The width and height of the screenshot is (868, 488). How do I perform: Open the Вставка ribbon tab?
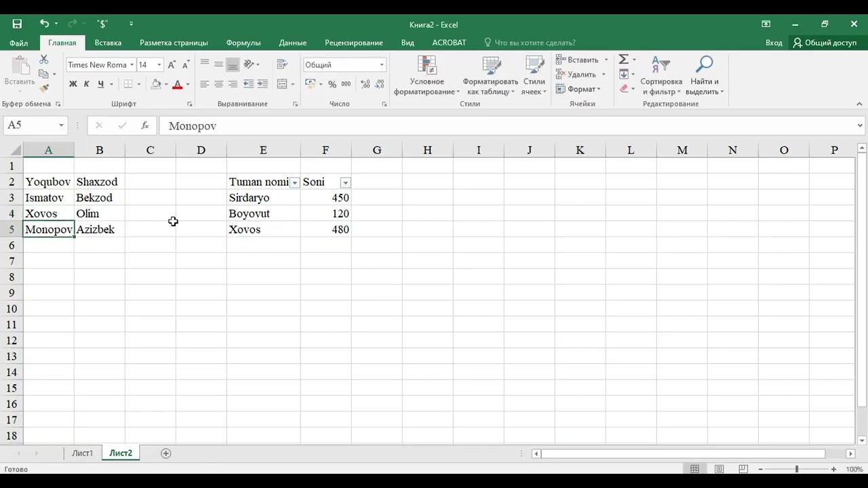click(x=108, y=43)
